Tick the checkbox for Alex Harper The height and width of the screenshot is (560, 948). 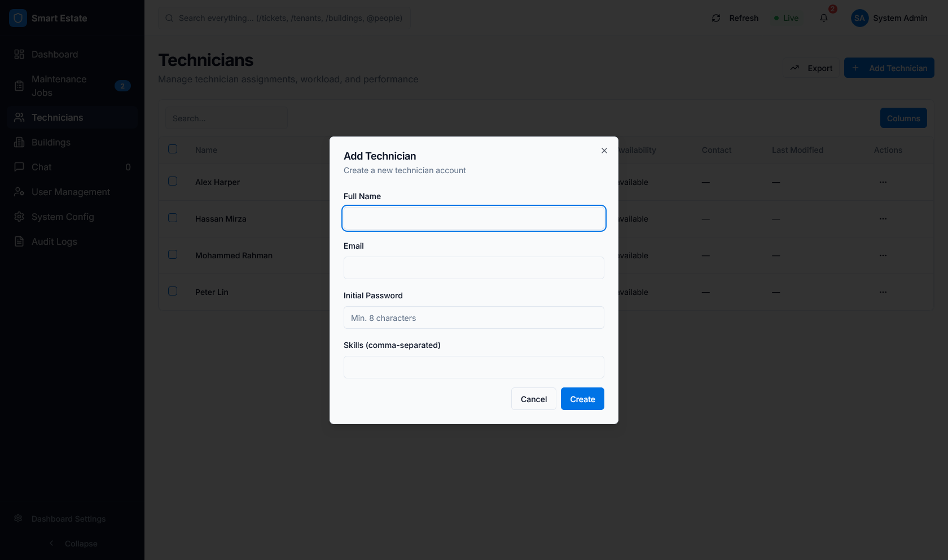coord(173,181)
